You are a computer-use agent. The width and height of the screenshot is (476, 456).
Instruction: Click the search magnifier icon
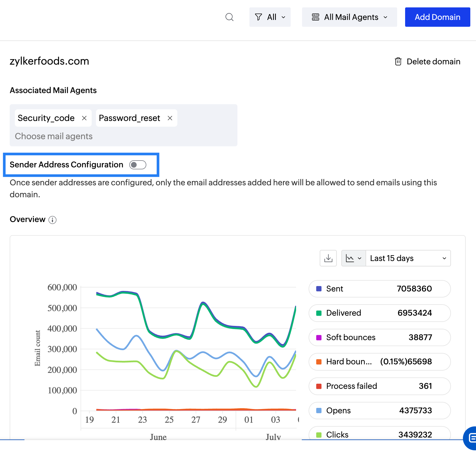point(229,17)
